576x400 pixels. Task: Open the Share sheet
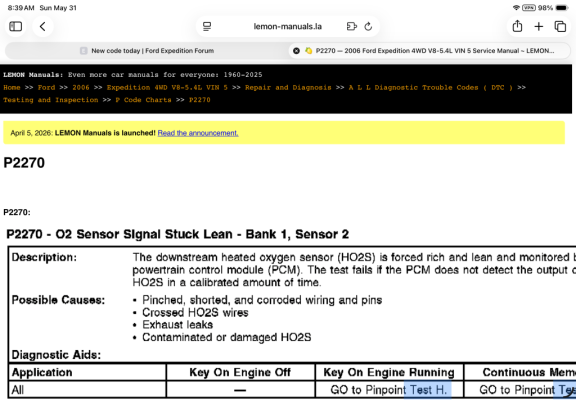517,26
